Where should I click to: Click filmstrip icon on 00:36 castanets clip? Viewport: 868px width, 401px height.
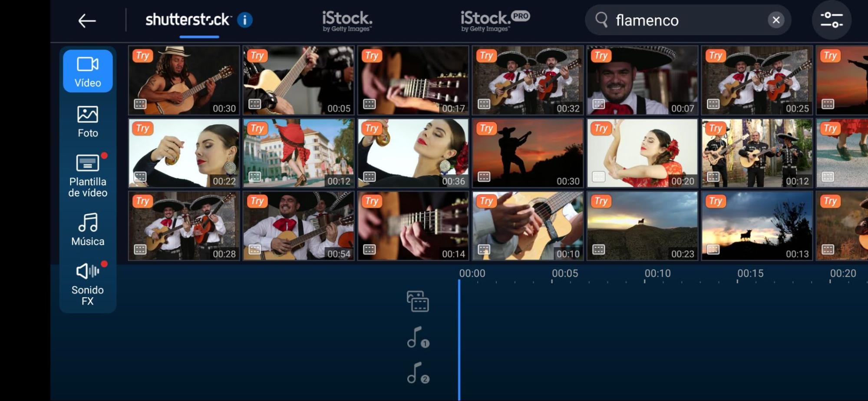click(370, 176)
